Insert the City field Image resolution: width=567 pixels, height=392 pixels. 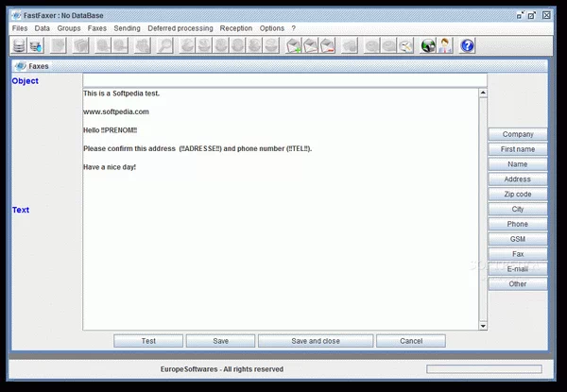click(x=518, y=209)
